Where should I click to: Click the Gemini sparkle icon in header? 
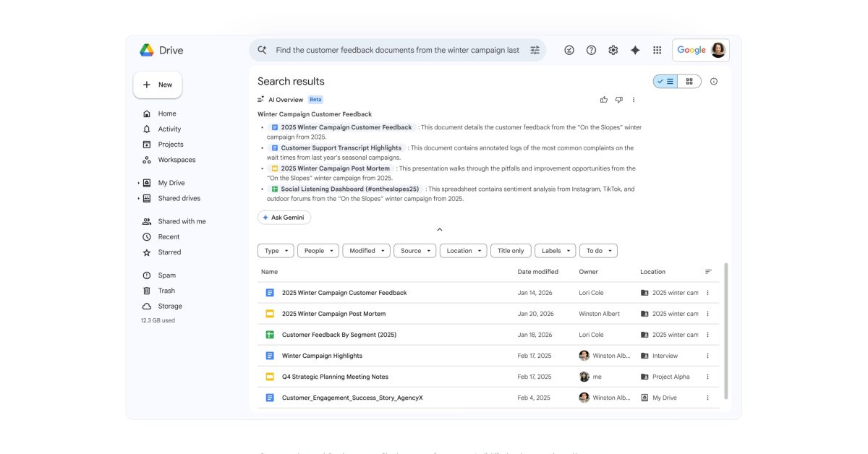tap(635, 51)
